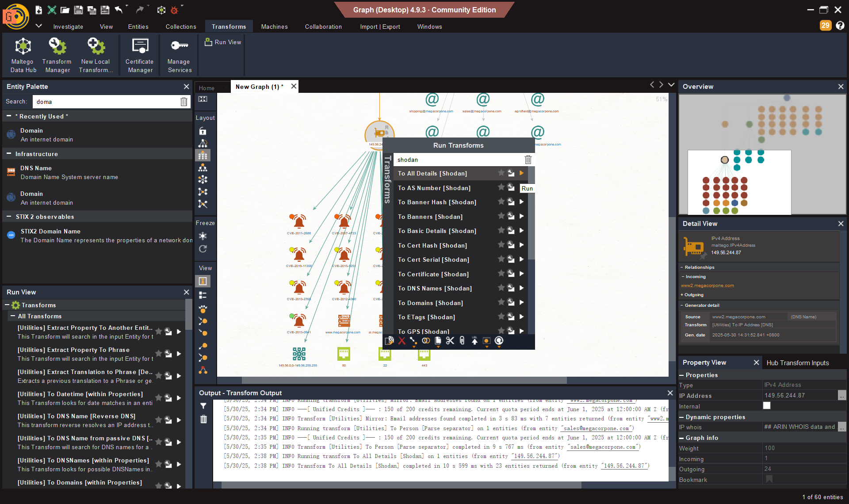
Task: Open the help question mark icon
Action: [x=840, y=25]
